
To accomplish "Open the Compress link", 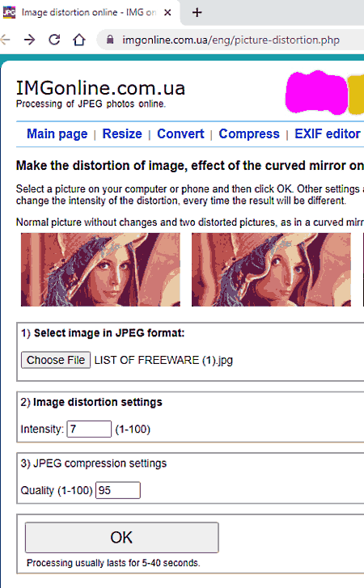I will tap(249, 134).
